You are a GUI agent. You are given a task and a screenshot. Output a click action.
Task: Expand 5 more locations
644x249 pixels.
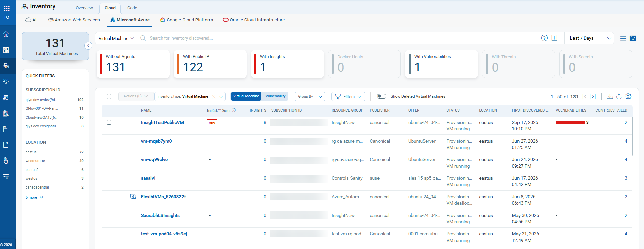point(34,197)
